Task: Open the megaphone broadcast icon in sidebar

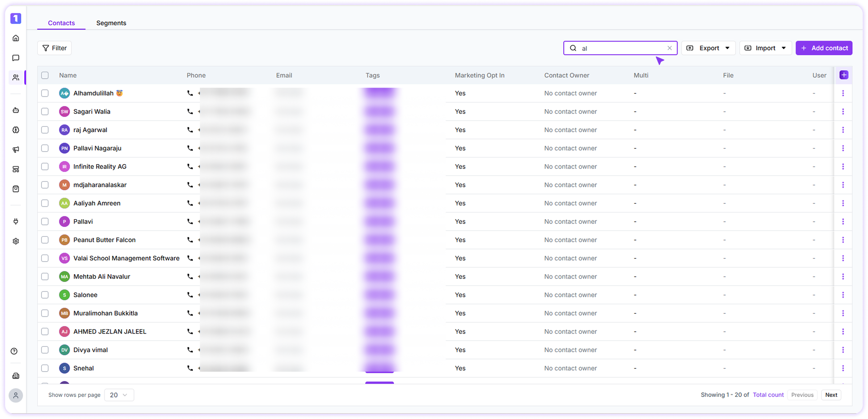Action: [16, 149]
